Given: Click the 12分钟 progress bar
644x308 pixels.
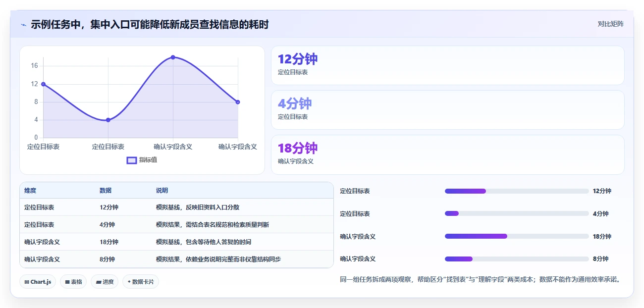Looking at the screenshot, I should pyautogui.click(x=517, y=191).
